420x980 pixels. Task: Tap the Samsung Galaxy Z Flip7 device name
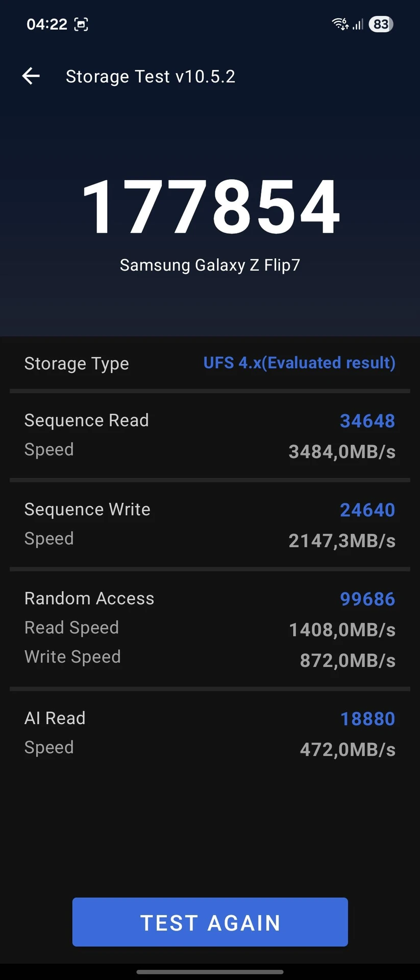210,265
